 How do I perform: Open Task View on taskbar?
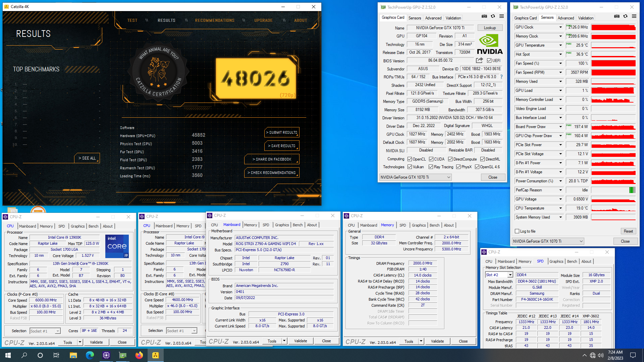pos(56,355)
